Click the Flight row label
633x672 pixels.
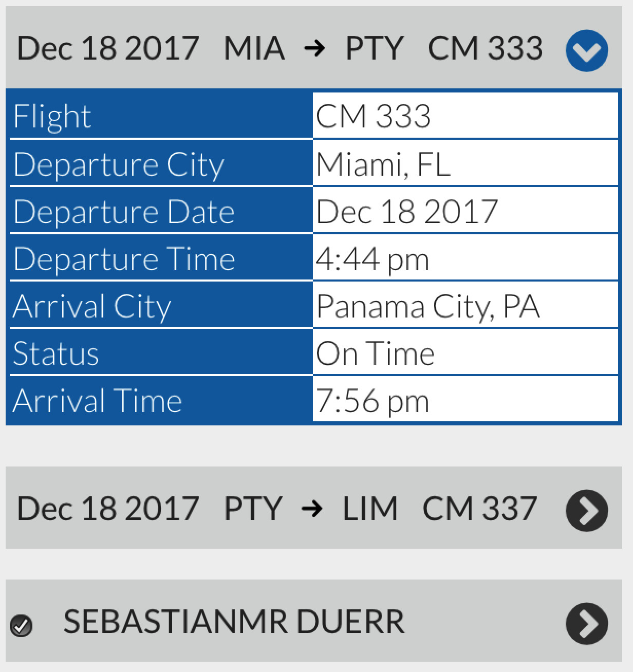(x=52, y=116)
